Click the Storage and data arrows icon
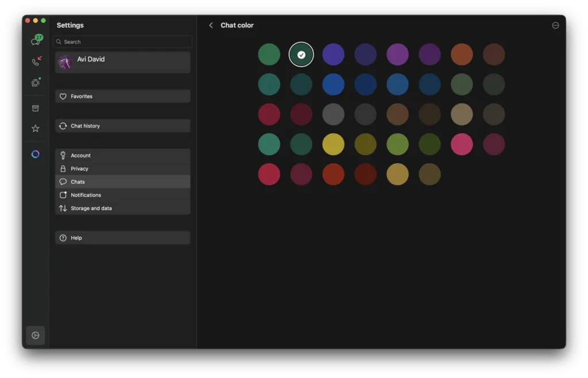 point(63,208)
